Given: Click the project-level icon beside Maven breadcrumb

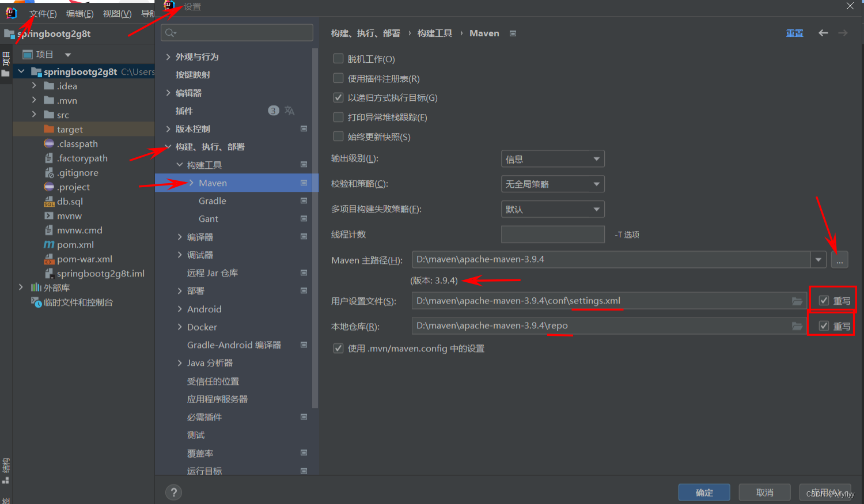Looking at the screenshot, I should coord(513,33).
